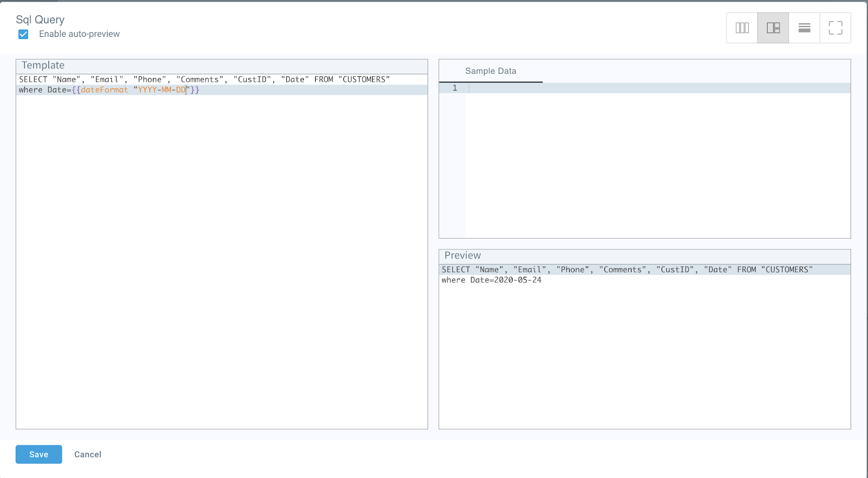Switch to stacked rows layout view
The image size is (868, 478).
[x=804, y=28]
